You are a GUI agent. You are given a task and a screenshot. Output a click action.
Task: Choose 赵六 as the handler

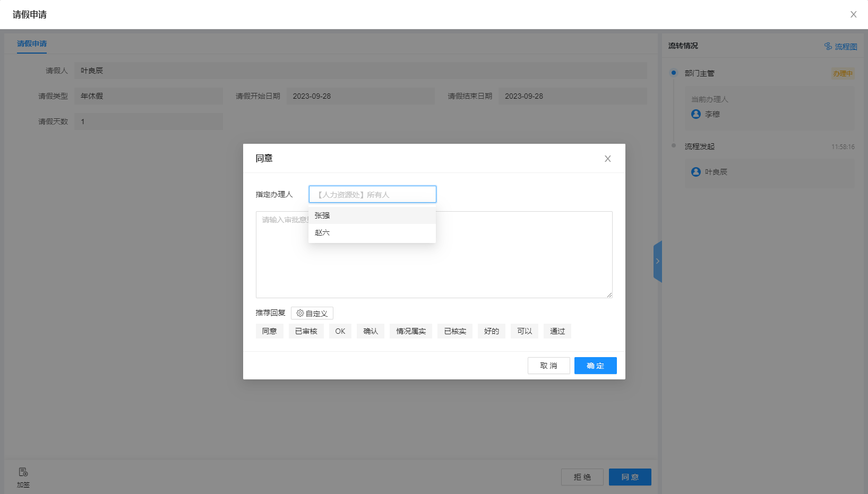pyautogui.click(x=322, y=232)
